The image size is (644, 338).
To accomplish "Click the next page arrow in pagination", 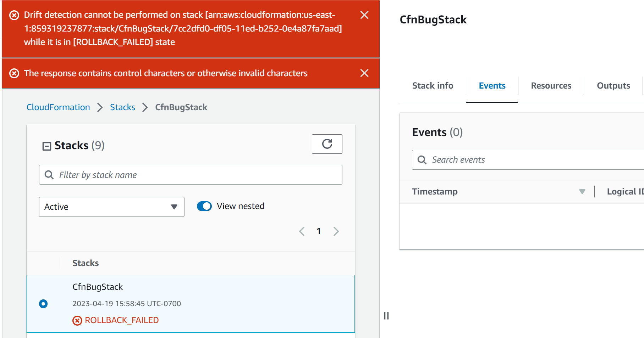I will 336,231.
